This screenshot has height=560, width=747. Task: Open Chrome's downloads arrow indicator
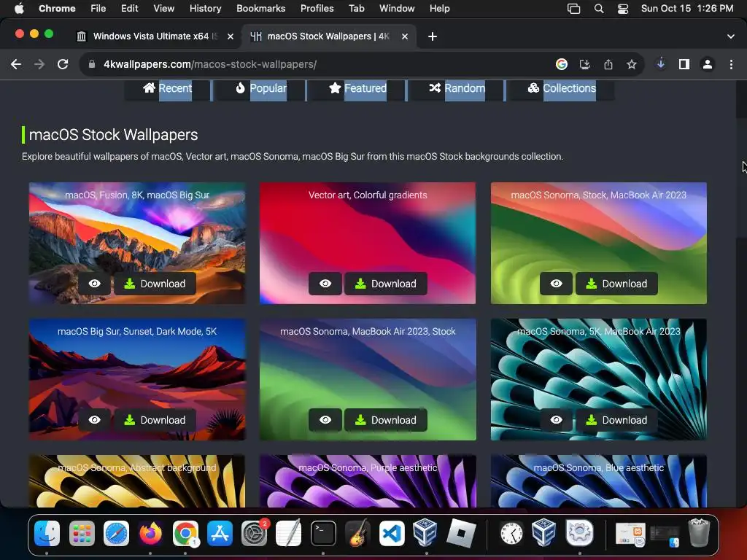tap(661, 64)
